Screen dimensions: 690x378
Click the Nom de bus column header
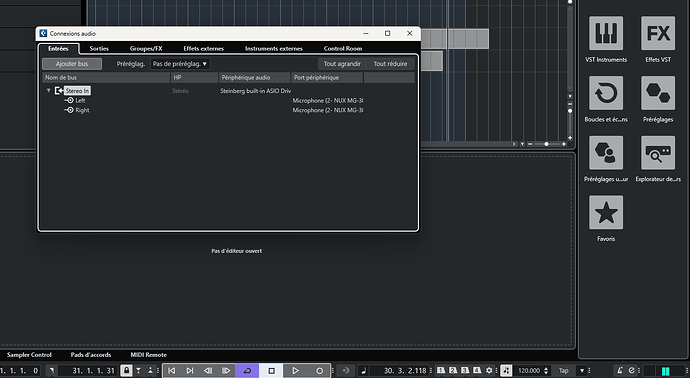(x=106, y=77)
